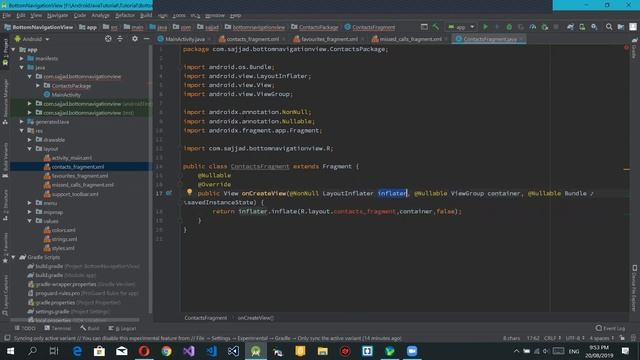Expand the ContactsPackage node
Viewport: 640px width, 360px height.
(38, 86)
